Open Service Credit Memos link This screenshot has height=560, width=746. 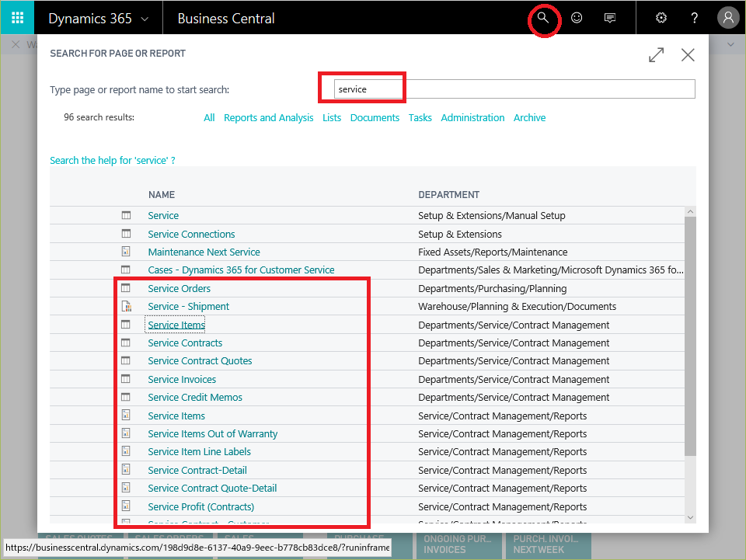[x=195, y=398]
